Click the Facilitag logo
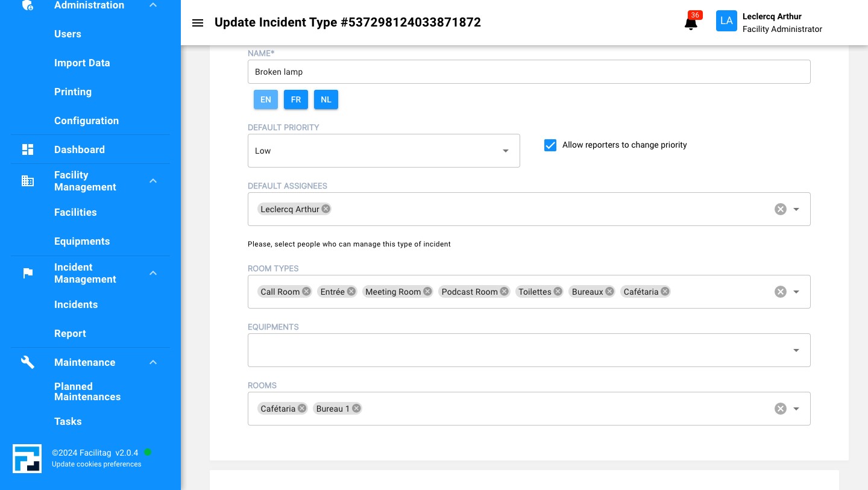Screen dimensions: 868x490 point(27,459)
